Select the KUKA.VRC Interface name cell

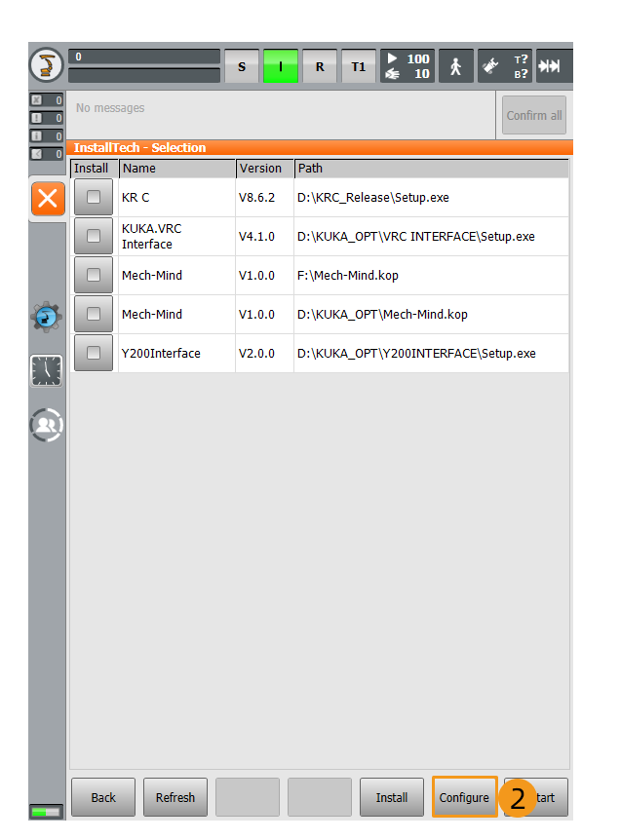tap(176, 236)
